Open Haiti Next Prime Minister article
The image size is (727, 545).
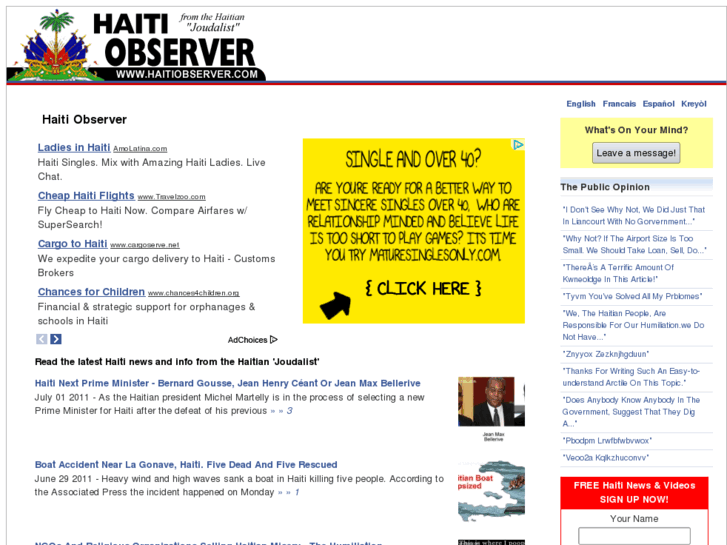228,383
